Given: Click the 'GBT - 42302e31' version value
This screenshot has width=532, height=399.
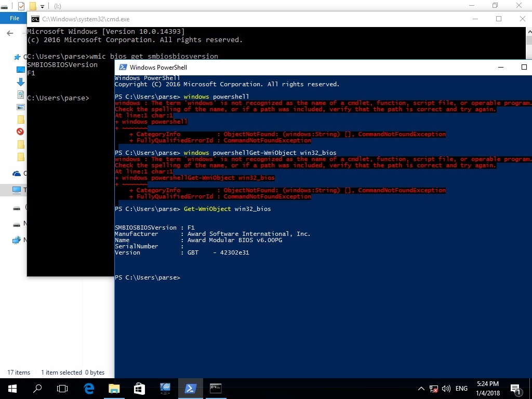Looking at the screenshot, I should click(x=218, y=252).
